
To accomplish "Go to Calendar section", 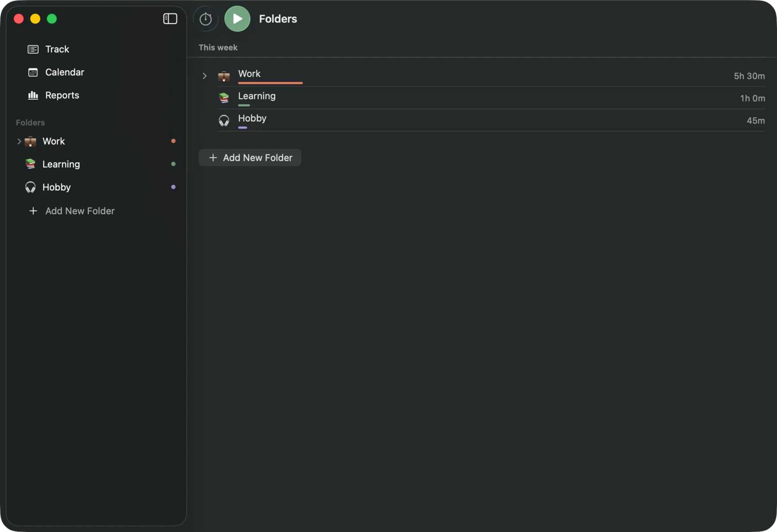I will coord(65,72).
